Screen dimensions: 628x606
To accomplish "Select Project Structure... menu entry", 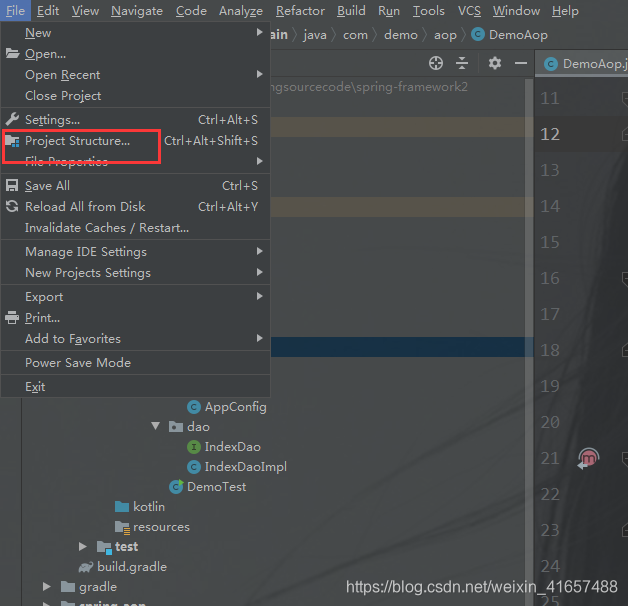I will [x=135, y=141].
